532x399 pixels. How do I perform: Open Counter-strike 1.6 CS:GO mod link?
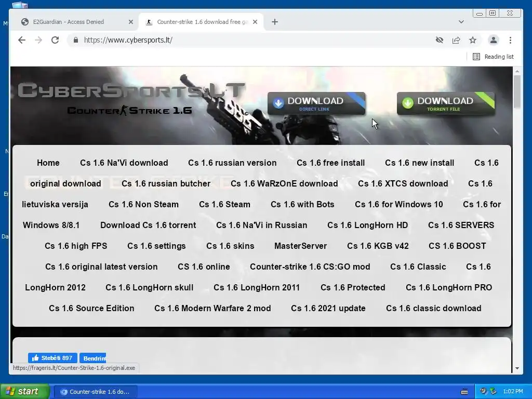click(x=310, y=267)
